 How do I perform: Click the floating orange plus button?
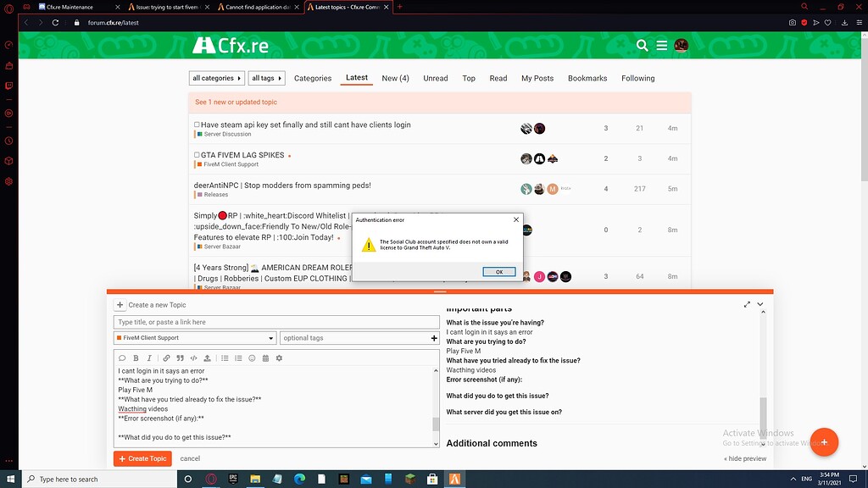(824, 442)
